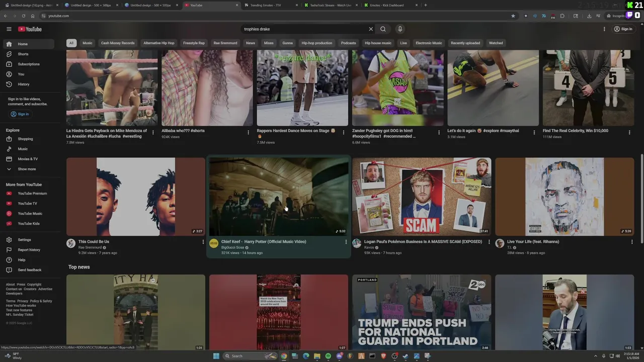Open the BigGucci Sosa channel link

(232, 247)
